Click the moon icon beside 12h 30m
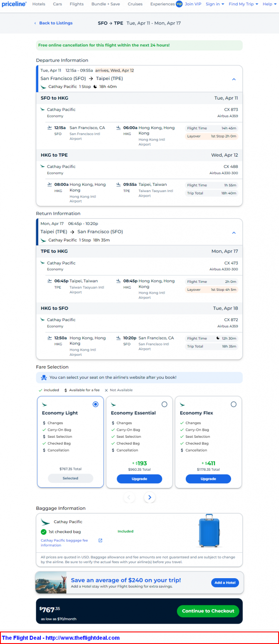Screen dimensions: 279x644 pos(218,338)
